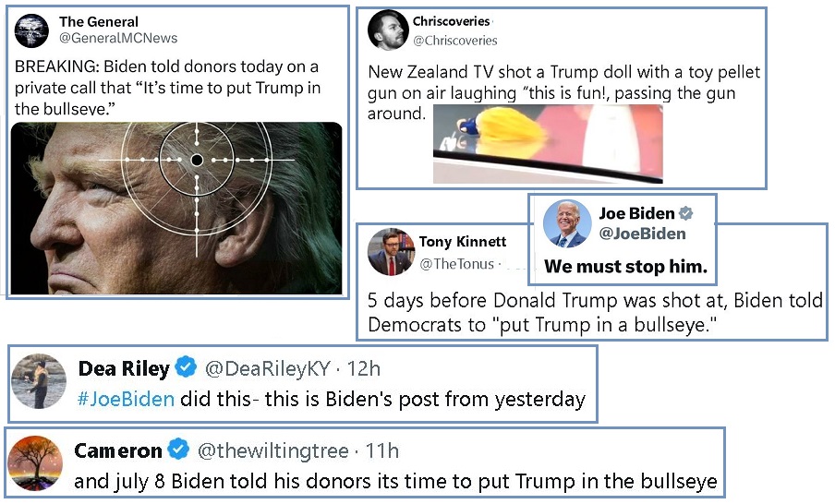Image resolution: width=835 pixels, height=504 pixels.
Task: Click Dea Riley's avatar image
Action: (39, 381)
